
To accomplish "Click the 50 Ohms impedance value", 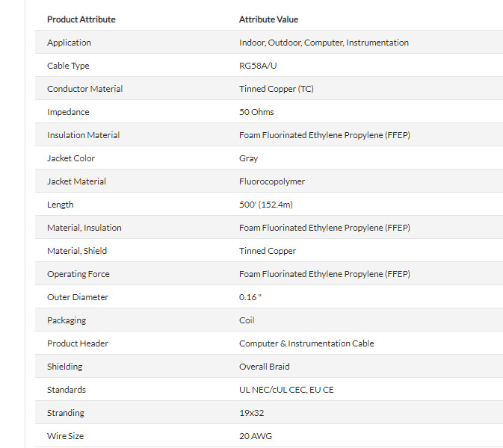I will (x=256, y=112).
